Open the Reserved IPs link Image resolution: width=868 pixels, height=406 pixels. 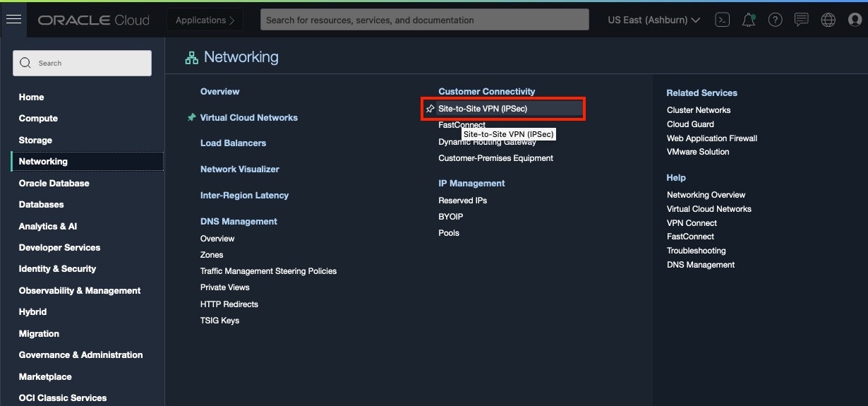coord(462,201)
